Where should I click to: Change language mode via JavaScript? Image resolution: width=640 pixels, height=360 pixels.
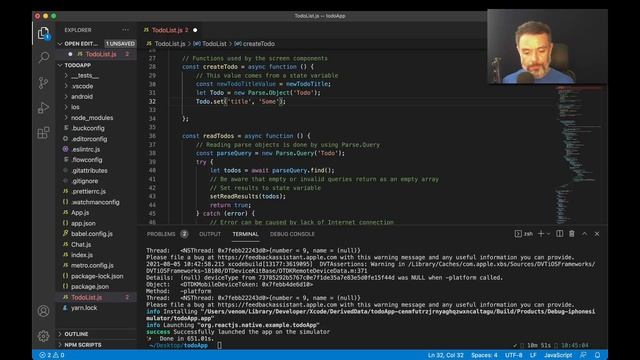point(558,355)
